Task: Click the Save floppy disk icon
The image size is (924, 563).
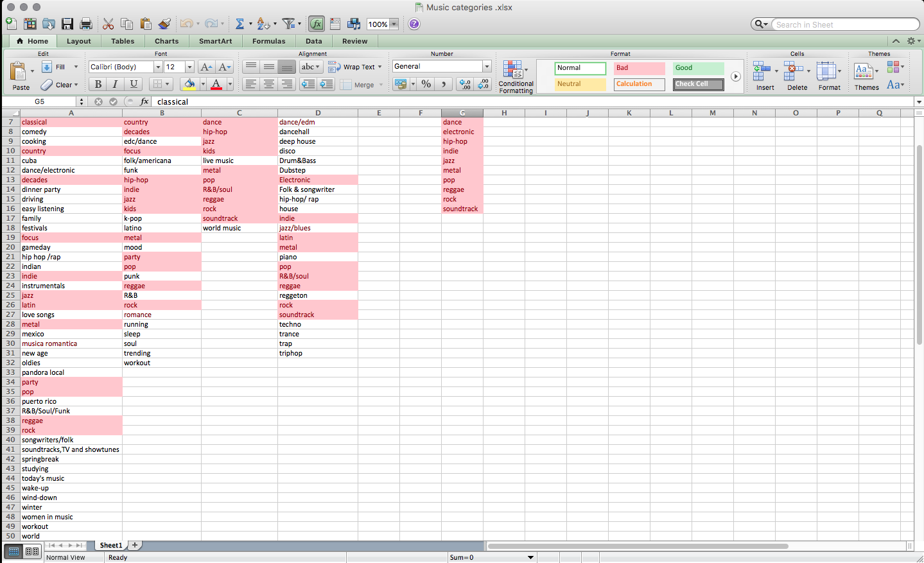Action: click(x=67, y=24)
